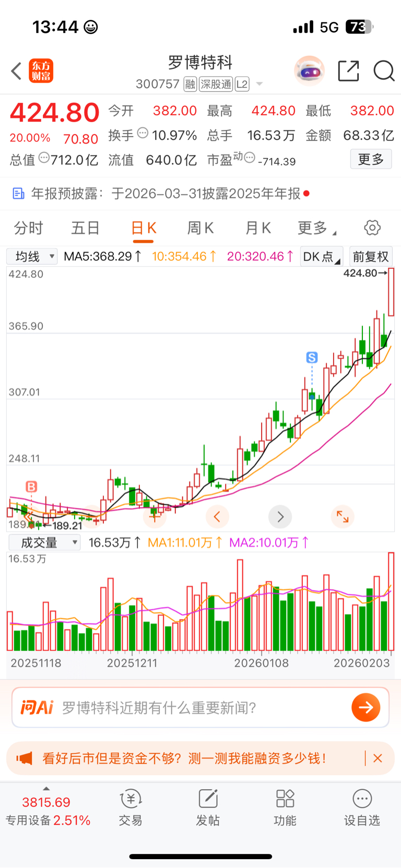This screenshot has height=868, width=401.
Task: Tap the 20251211 date label
Action: [x=132, y=663]
